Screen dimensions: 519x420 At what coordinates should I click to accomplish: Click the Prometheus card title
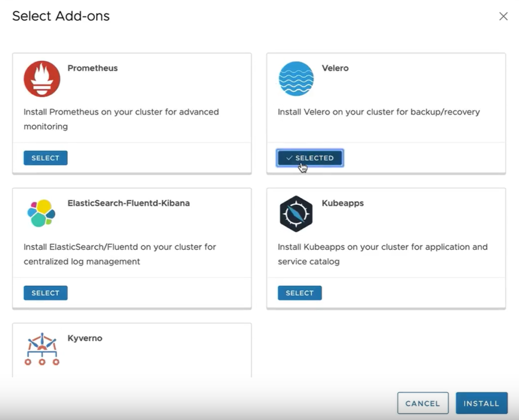click(x=93, y=68)
